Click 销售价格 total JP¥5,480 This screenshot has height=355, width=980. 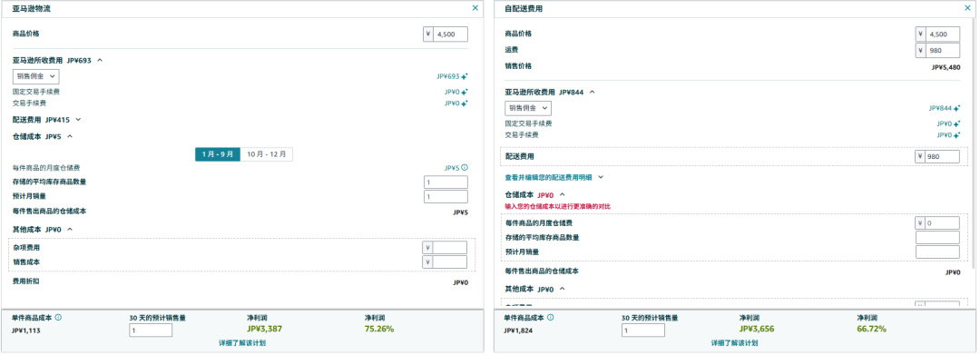(946, 67)
